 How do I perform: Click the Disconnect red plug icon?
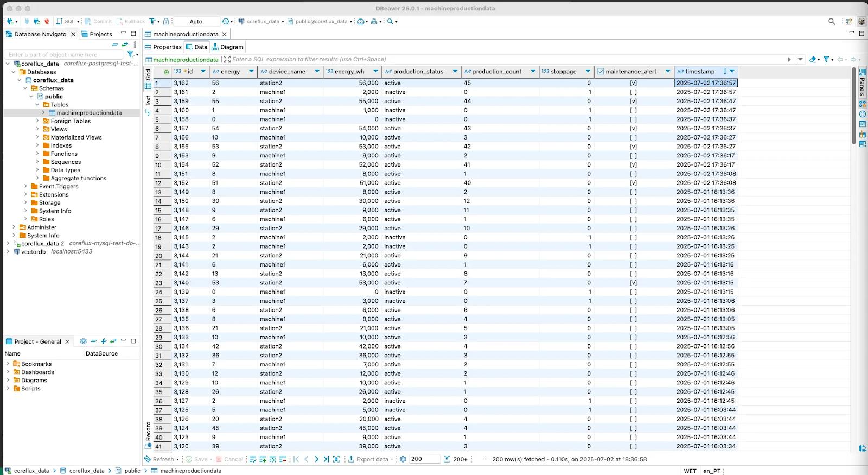(46, 22)
